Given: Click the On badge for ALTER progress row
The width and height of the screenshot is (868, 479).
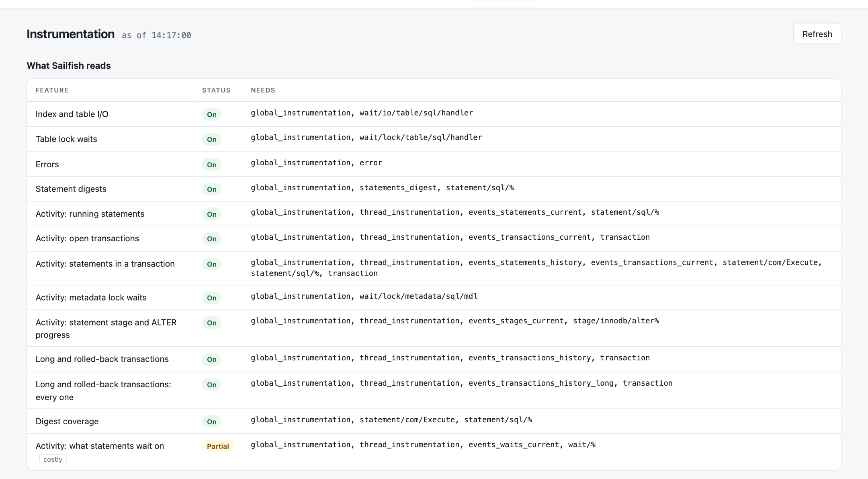Looking at the screenshot, I should pos(212,323).
